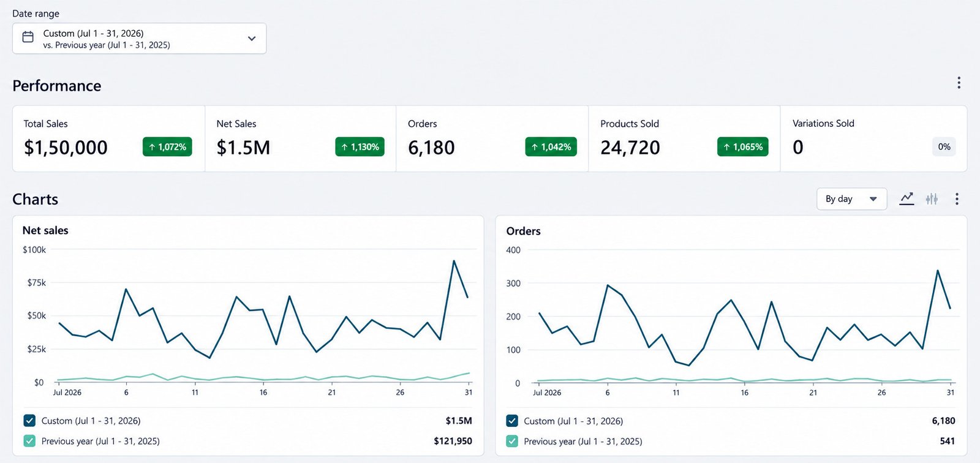The image size is (980, 463).
Task: Click the 400 axis label in Orders chart
Action: pos(513,250)
